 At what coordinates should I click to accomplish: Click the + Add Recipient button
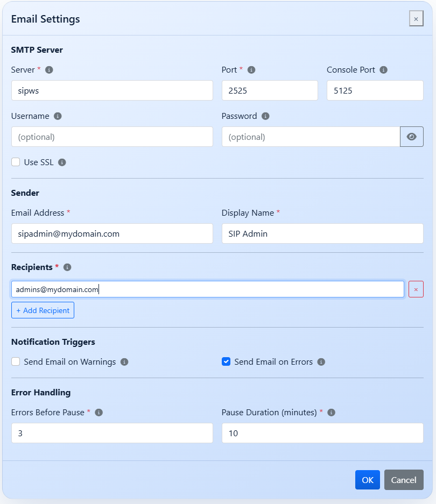43,310
